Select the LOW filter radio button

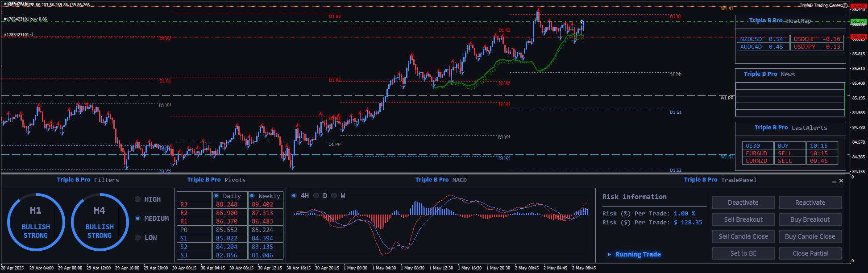click(x=138, y=238)
